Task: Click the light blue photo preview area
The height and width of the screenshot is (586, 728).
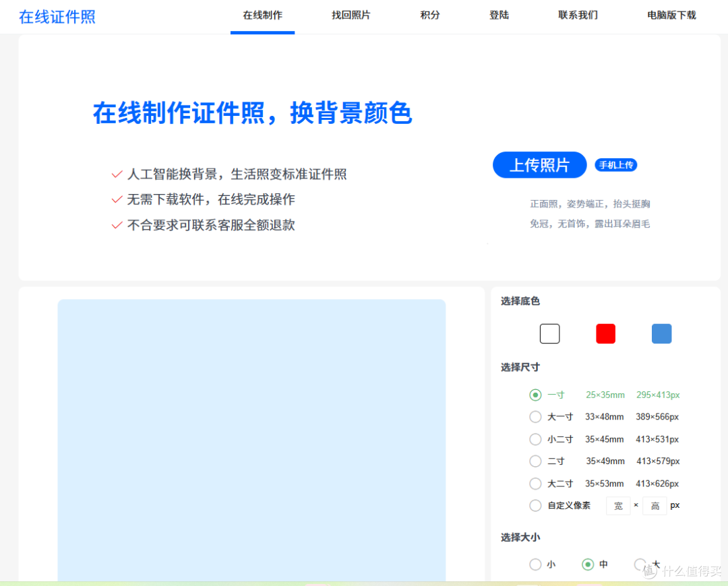Action: click(251, 440)
